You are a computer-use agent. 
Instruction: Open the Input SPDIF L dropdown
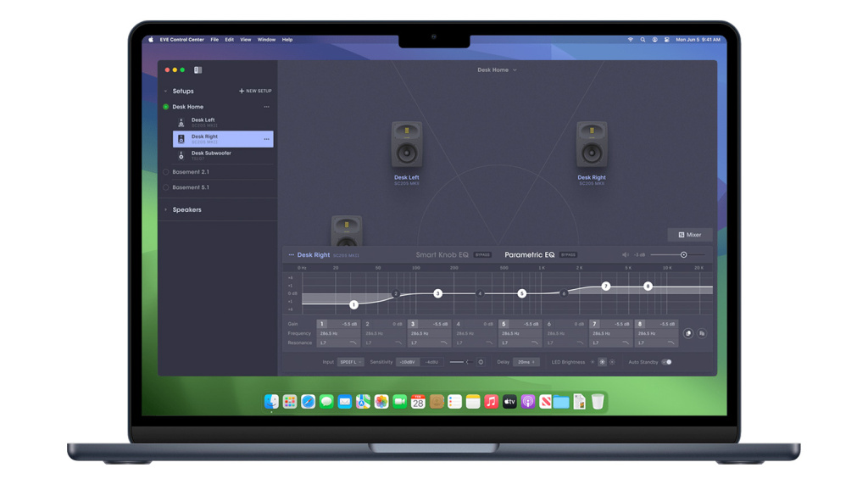click(350, 362)
